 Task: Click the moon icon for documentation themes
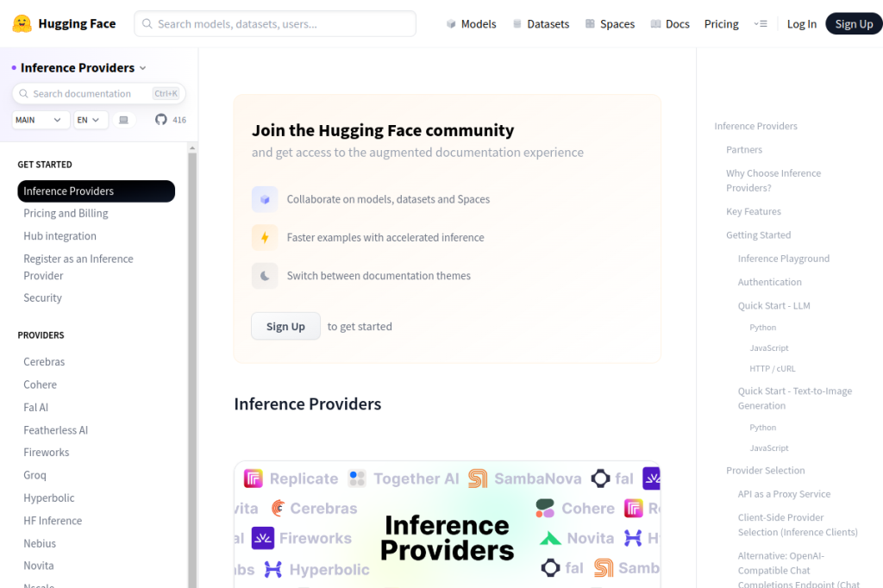(x=265, y=276)
